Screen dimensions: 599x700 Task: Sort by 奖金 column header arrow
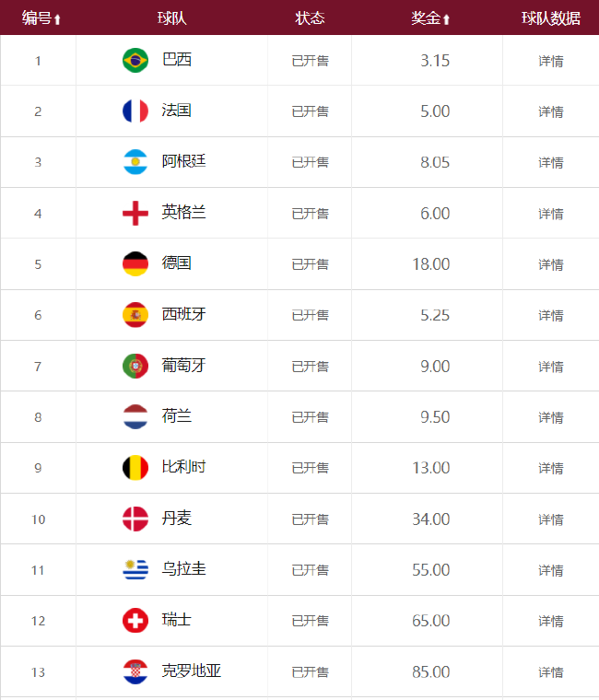[x=447, y=19]
